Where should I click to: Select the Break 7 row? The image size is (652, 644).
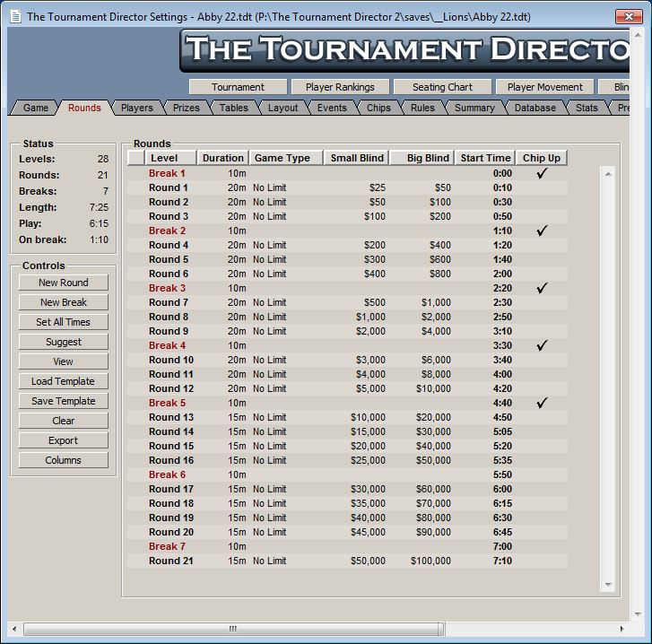(347, 546)
